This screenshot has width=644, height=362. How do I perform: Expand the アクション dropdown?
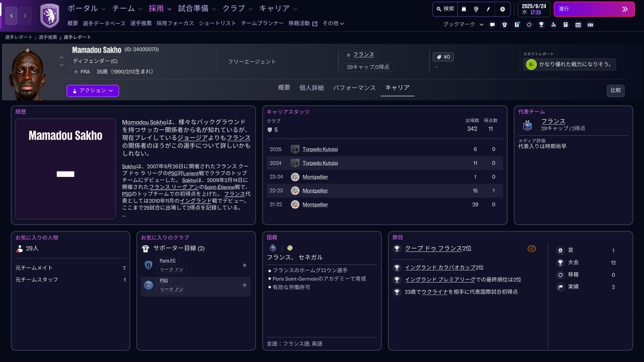pos(93,91)
